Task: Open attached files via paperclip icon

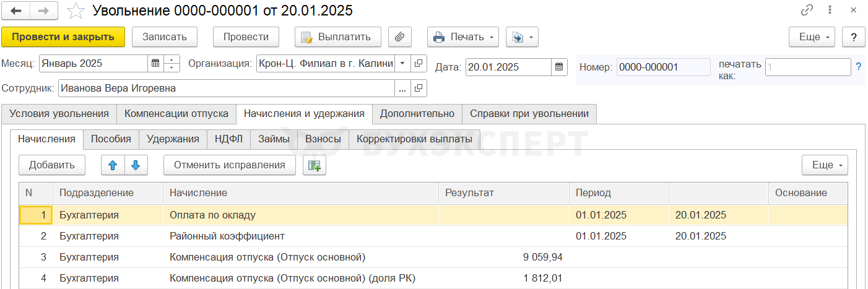Action: 400,37
